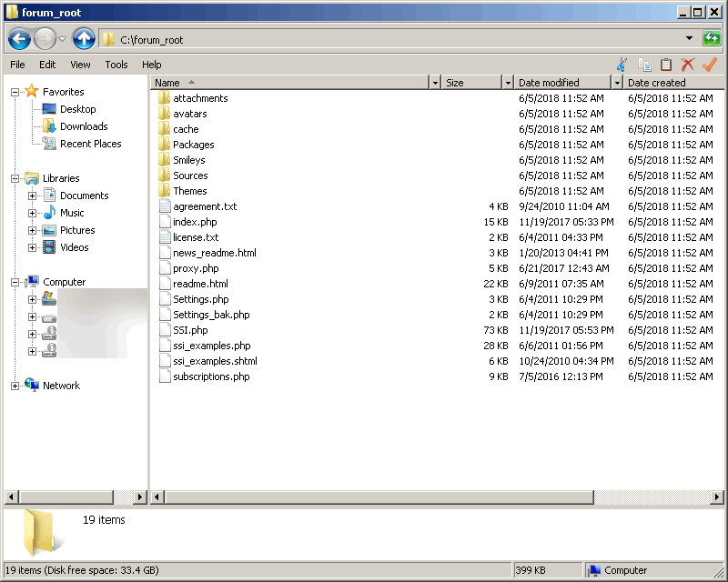Select the Themes folder icon
The height and width of the screenshot is (582, 728).
[x=164, y=191]
